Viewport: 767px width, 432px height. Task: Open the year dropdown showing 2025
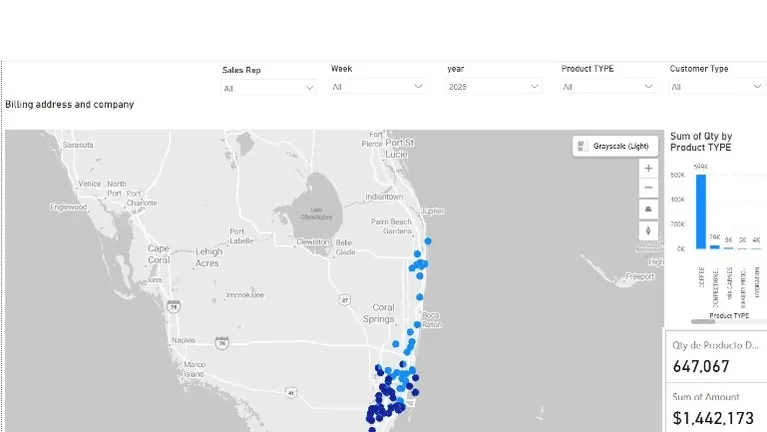pos(494,87)
